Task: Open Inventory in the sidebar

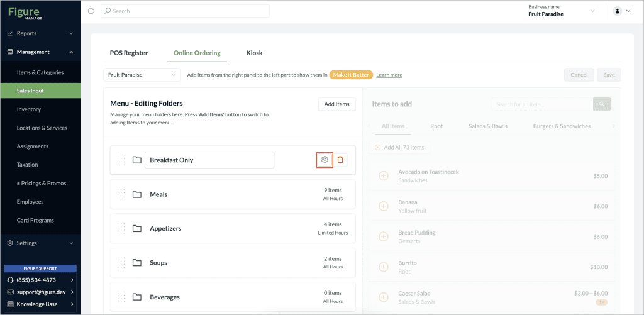Action: [x=40, y=109]
